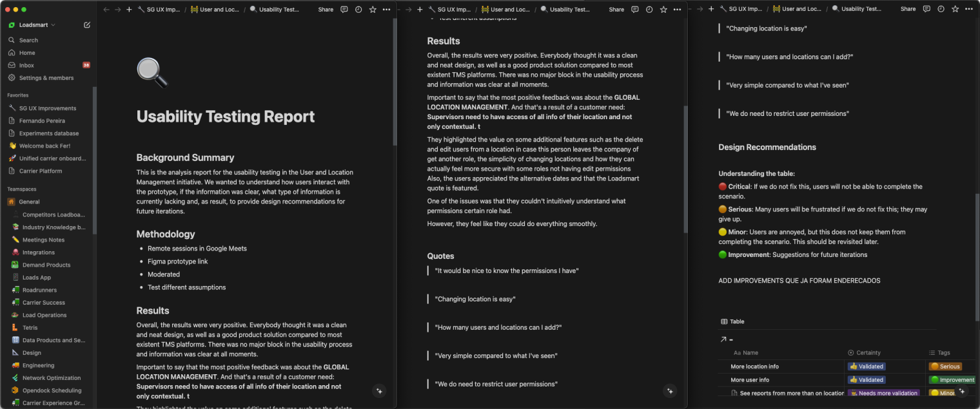Open the Name column header menu
Viewport: 980px width, 409px height.
(x=746, y=353)
